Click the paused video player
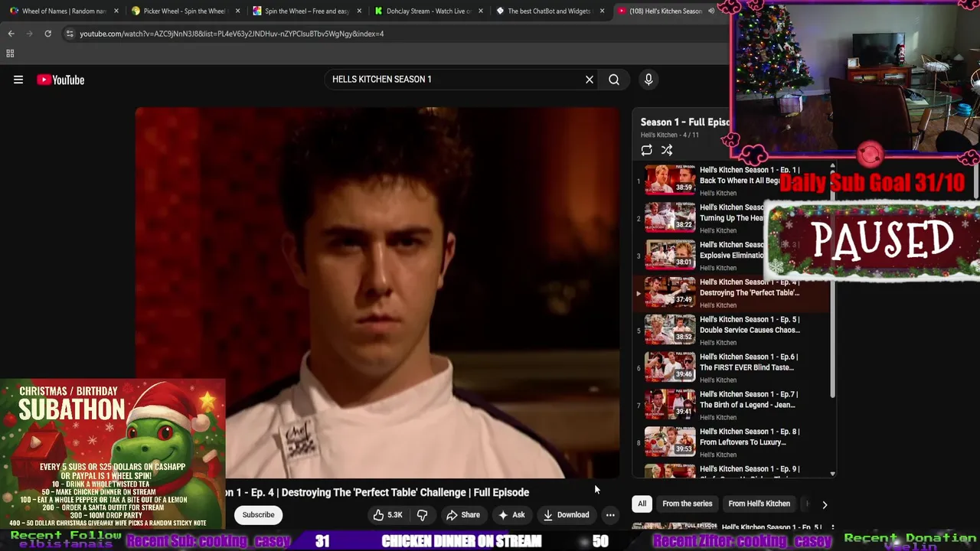The width and height of the screenshot is (980, 551). (377, 292)
